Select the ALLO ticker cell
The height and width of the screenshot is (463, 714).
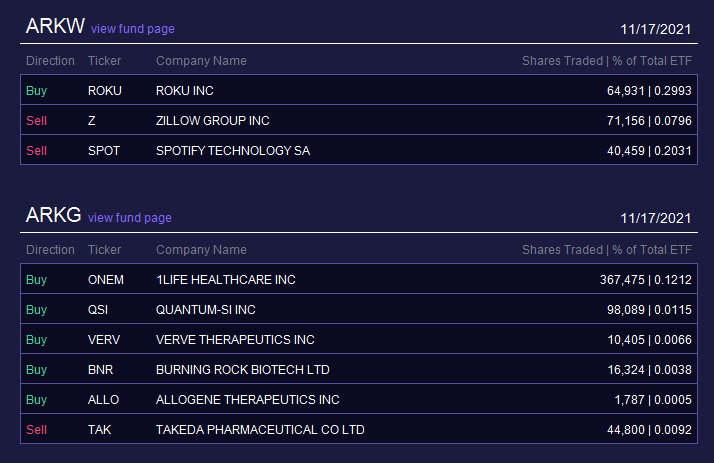103,400
